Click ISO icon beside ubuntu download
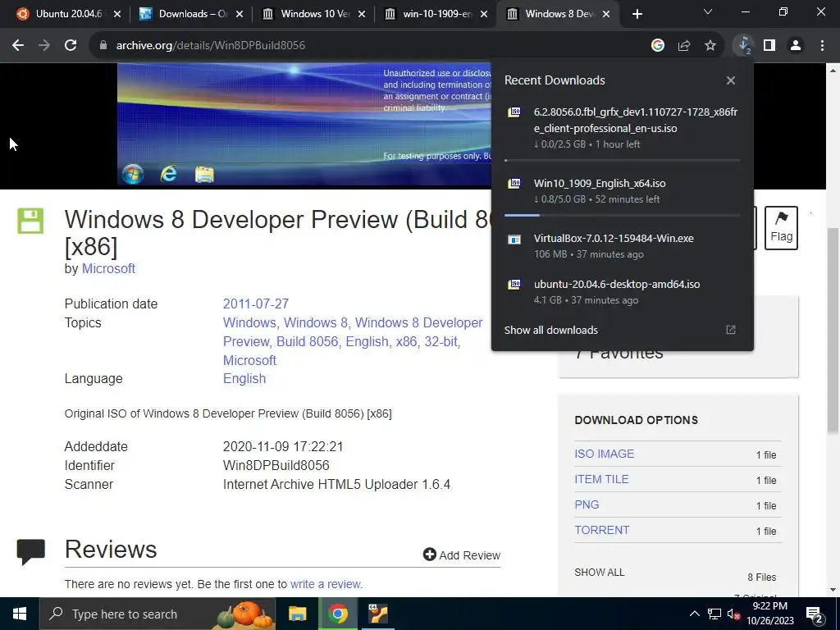 [514, 284]
